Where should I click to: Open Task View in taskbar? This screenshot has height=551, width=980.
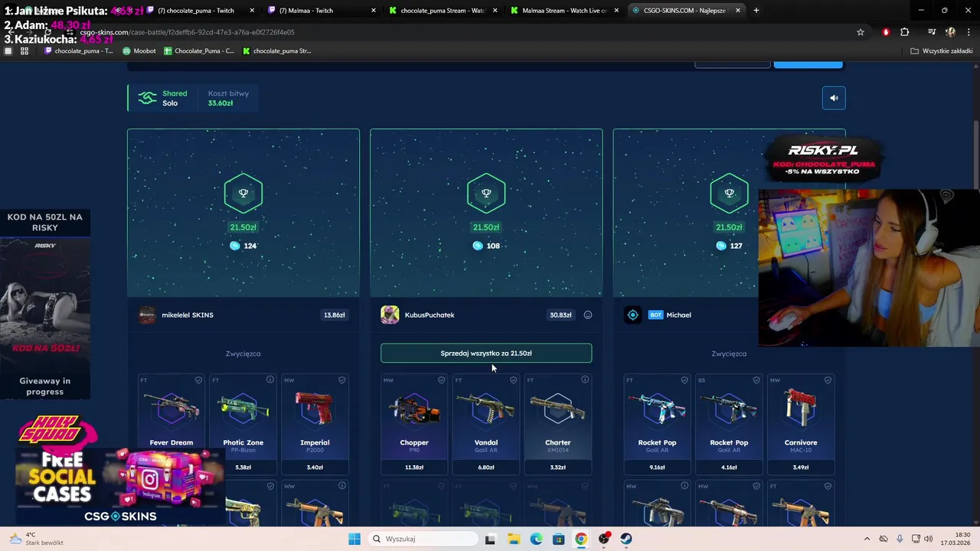coord(490,539)
